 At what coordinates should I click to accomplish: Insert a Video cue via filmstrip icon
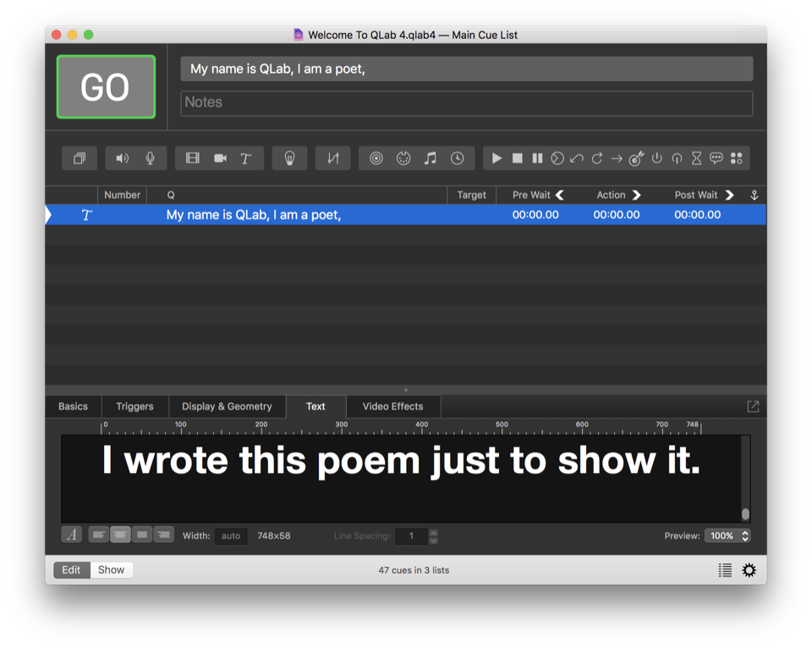(x=193, y=158)
